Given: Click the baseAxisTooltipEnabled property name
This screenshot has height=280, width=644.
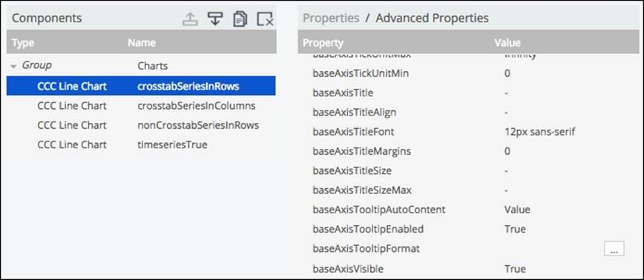Looking at the screenshot, I should (x=368, y=229).
